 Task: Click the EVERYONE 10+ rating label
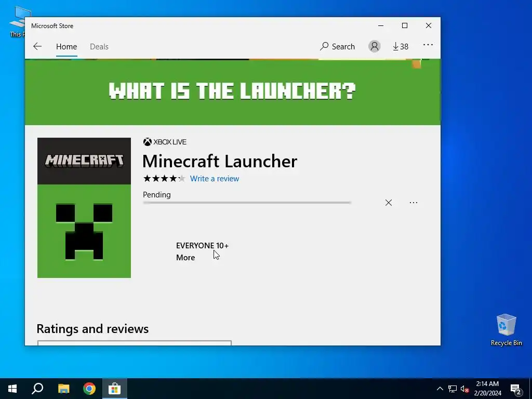coord(202,246)
